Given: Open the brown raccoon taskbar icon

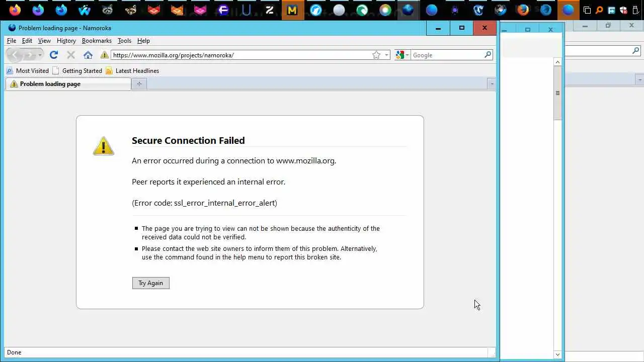Looking at the screenshot, I should [131, 10].
